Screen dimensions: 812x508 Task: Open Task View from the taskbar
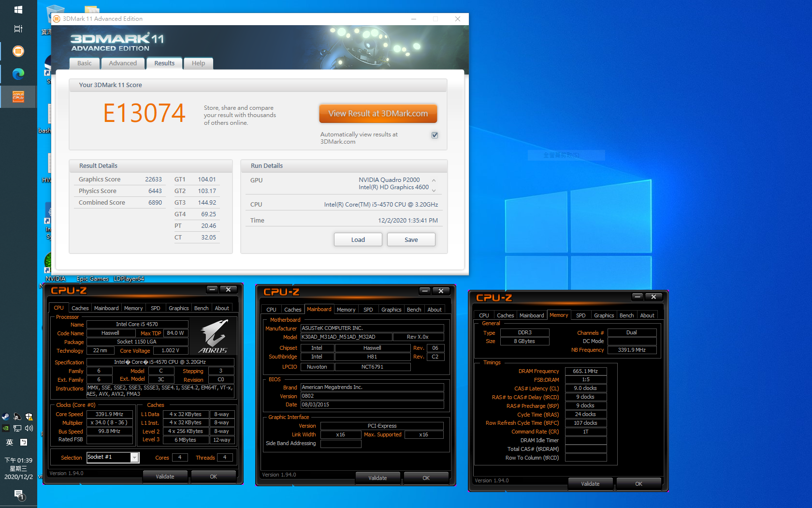tap(18, 29)
